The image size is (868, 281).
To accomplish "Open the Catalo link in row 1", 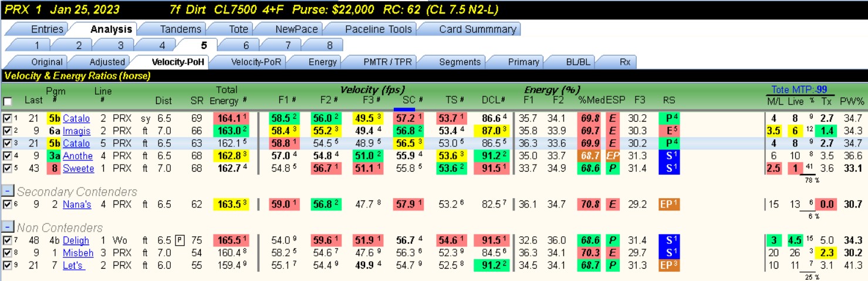I will (x=77, y=119).
